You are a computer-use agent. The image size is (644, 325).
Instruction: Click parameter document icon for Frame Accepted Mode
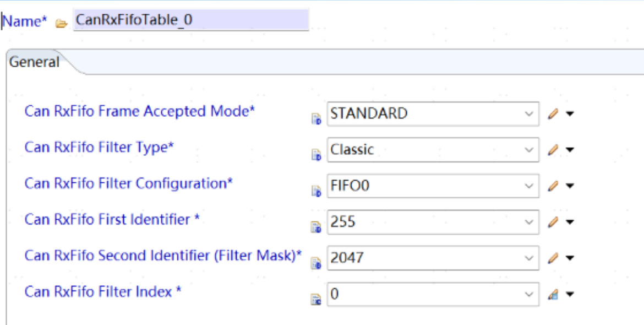(x=316, y=120)
